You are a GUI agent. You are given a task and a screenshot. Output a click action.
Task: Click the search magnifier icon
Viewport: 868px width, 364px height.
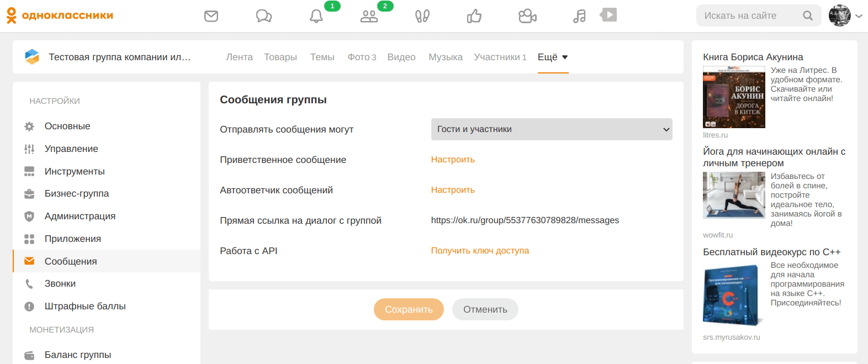808,15
